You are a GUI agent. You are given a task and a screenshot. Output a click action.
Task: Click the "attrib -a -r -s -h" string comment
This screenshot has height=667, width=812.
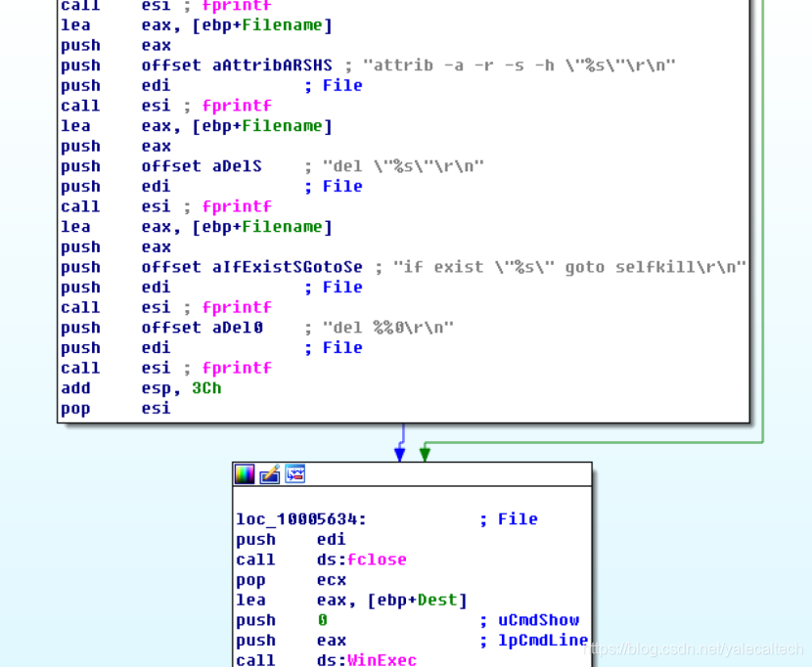click(x=519, y=66)
